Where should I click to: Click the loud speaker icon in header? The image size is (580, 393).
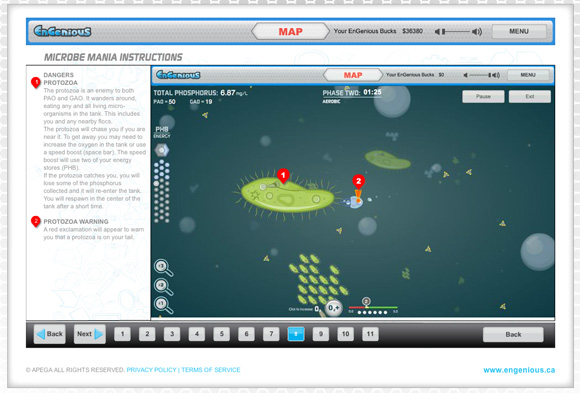point(477,32)
